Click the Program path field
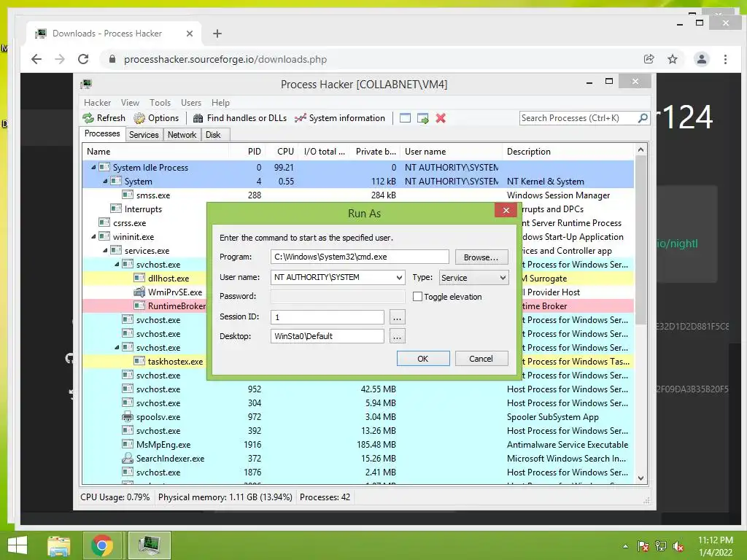 (360, 257)
